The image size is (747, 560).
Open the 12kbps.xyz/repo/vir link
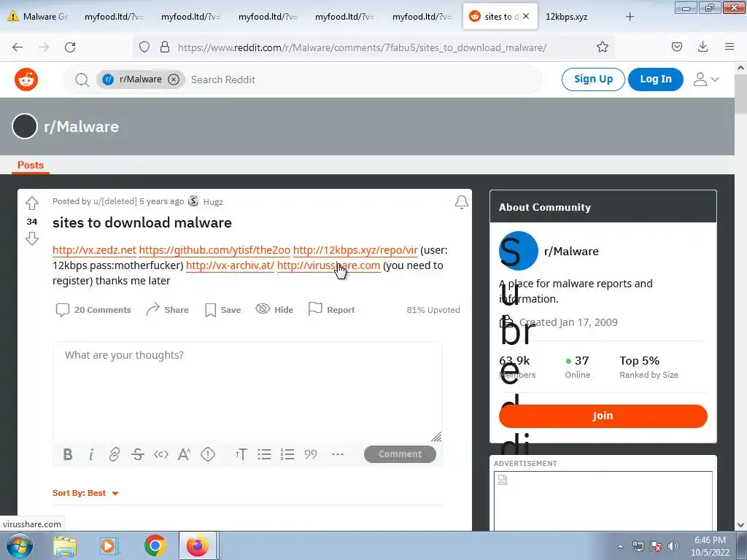tap(355, 250)
